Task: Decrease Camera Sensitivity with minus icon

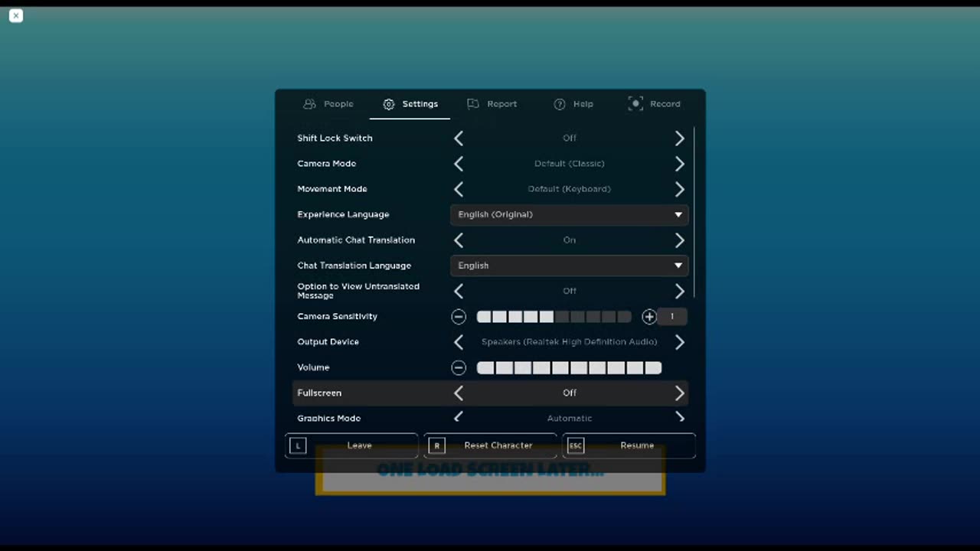Action: [459, 317]
